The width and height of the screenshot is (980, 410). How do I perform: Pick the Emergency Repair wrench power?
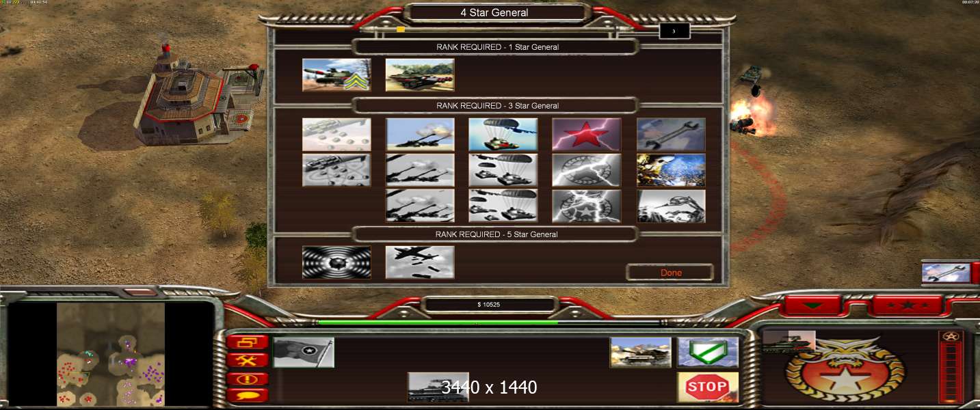click(671, 135)
